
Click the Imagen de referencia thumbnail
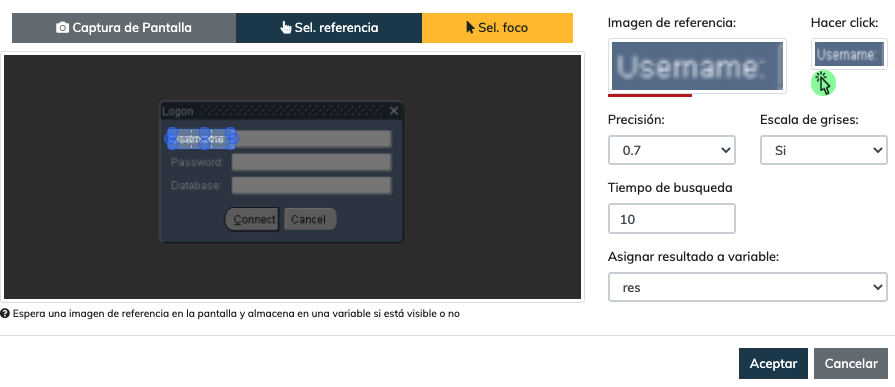pos(697,66)
